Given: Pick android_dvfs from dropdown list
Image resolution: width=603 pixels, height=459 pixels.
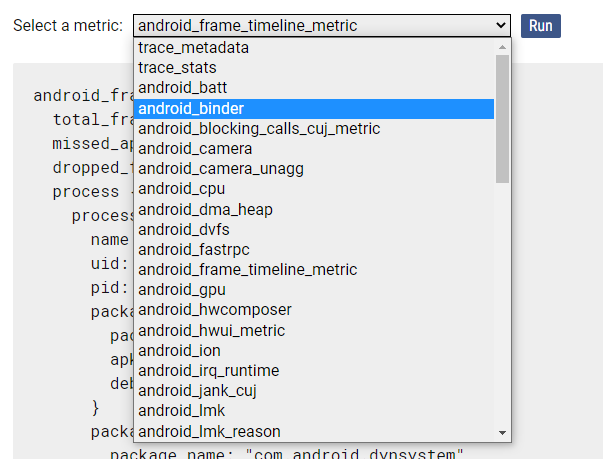Looking at the screenshot, I should (183, 229).
